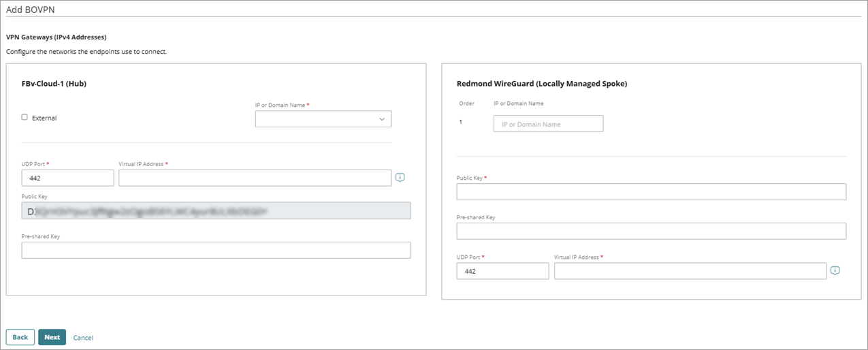Click the FBv-Cloud-1 (Hub) heading
This screenshot has height=350, width=868.
[54, 84]
